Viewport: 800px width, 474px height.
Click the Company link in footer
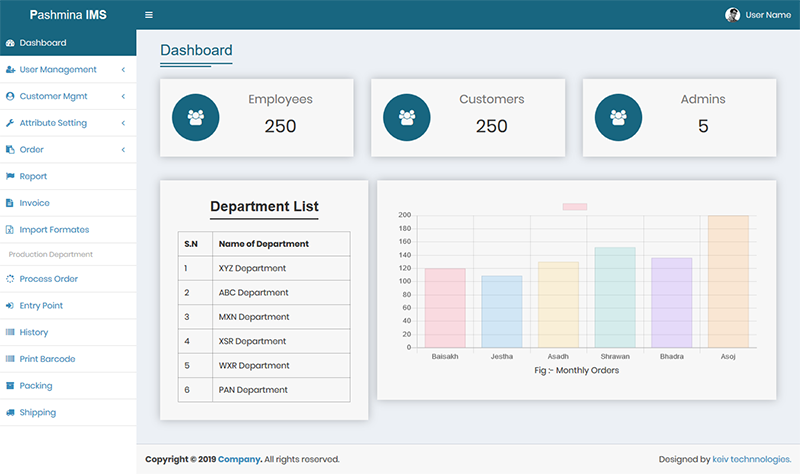coord(239,459)
